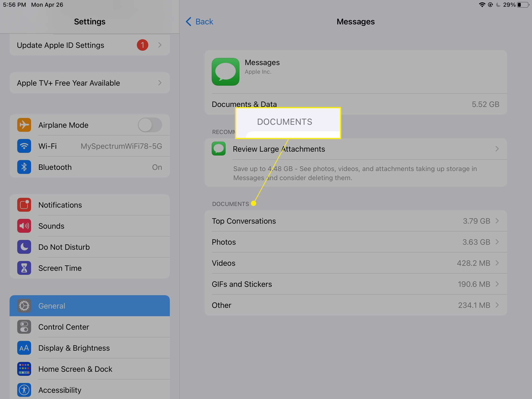Viewport: 532px width, 399px height.
Task: Tap the 234.1 MB Other size
Action: click(474, 305)
